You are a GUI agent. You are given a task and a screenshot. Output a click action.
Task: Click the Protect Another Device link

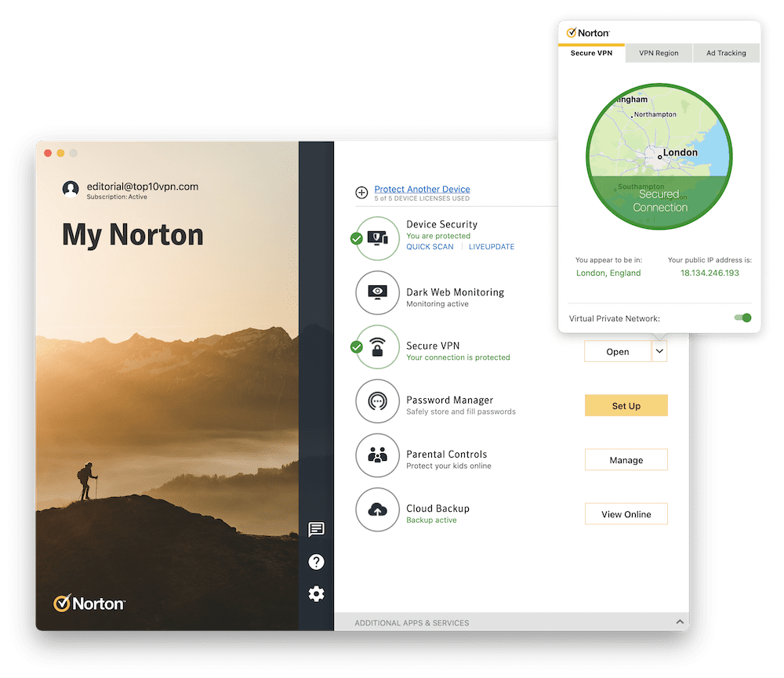[422, 189]
